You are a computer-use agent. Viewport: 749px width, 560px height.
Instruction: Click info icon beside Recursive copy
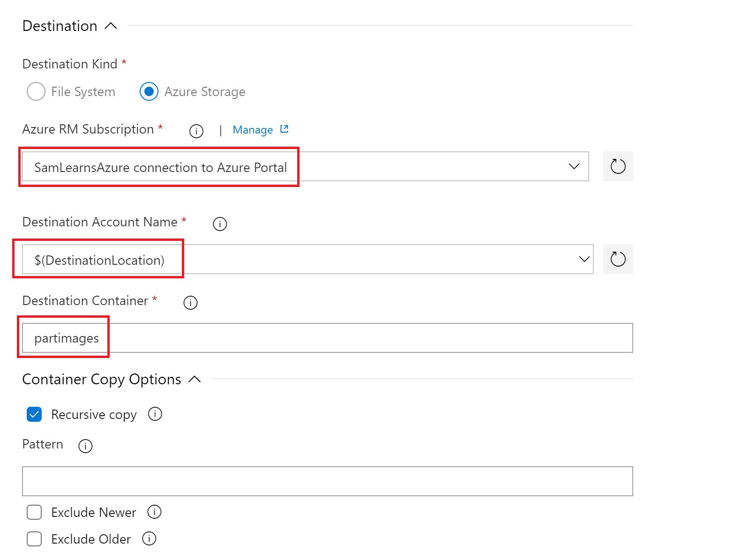155,414
